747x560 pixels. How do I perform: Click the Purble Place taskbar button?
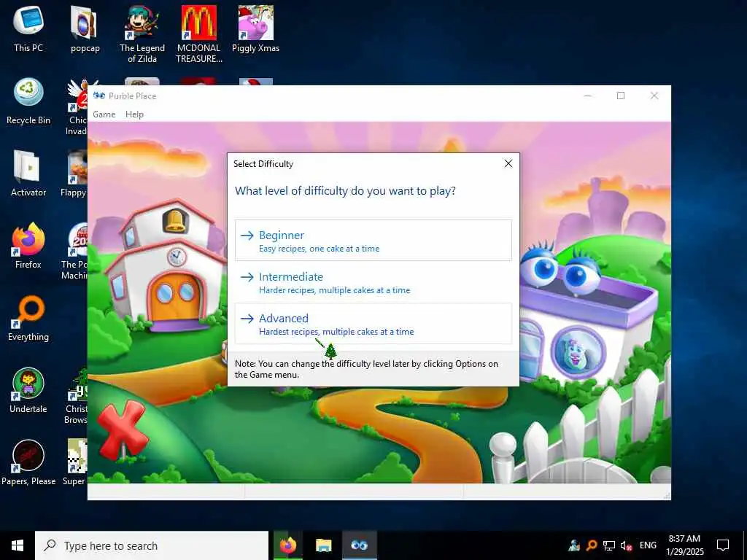[359, 545]
